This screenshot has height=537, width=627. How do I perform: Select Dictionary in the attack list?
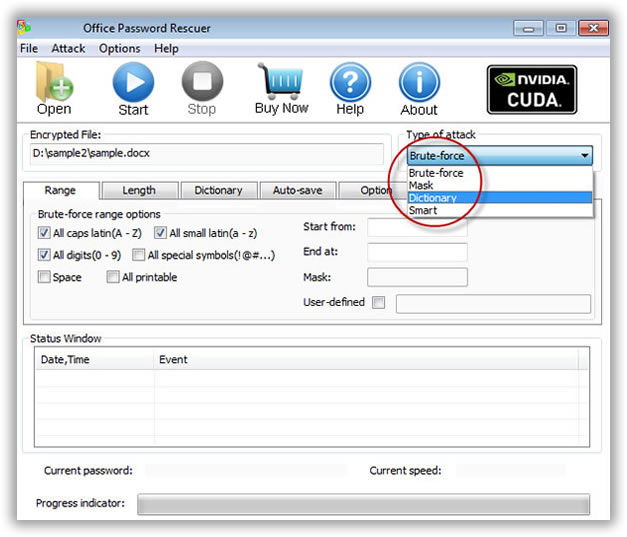[x=499, y=198]
